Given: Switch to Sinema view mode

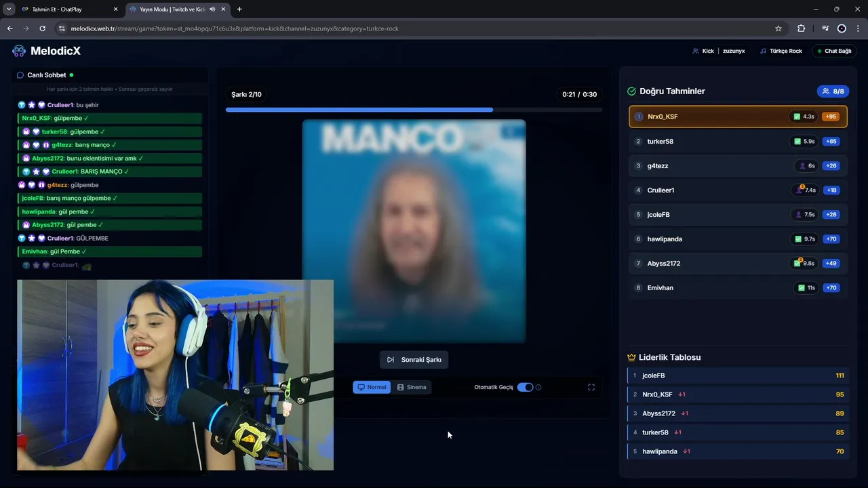Looking at the screenshot, I should pyautogui.click(x=412, y=387).
